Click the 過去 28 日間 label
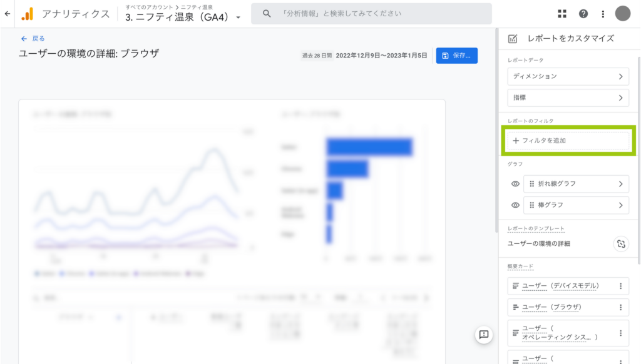 click(x=317, y=56)
